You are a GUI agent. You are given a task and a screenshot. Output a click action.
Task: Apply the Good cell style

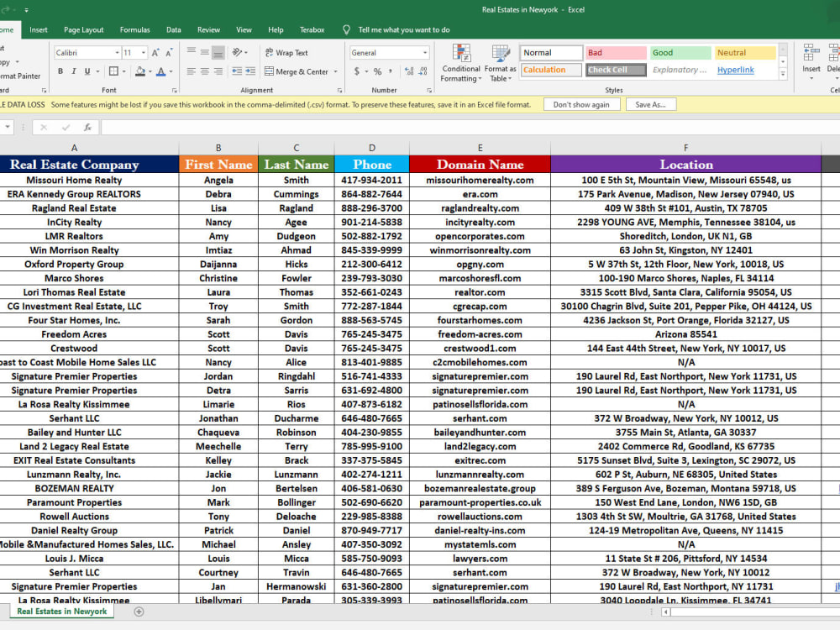coord(680,52)
